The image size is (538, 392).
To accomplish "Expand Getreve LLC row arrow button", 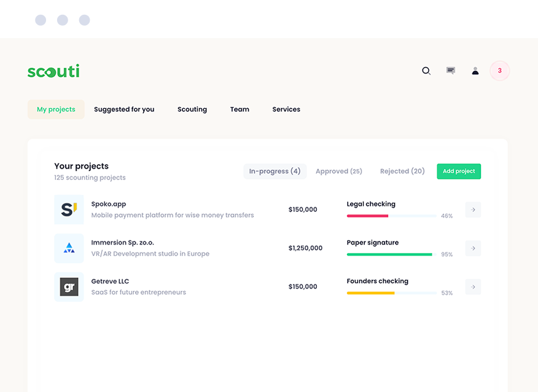I will [473, 287].
